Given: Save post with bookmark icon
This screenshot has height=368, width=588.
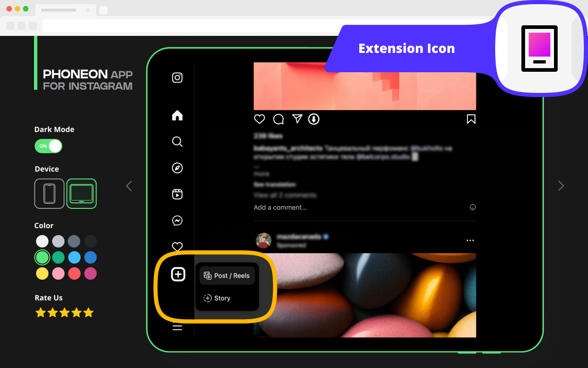Looking at the screenshot, I should pyautogui.click(x=471, y=119).
